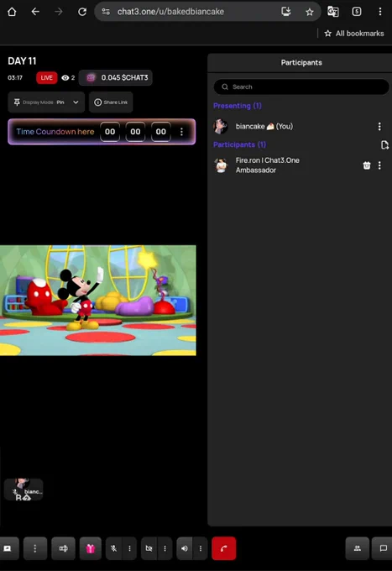The image size is (392, 571).
Task: End the call with the red hang-up button
Action: tap(224, 548)
